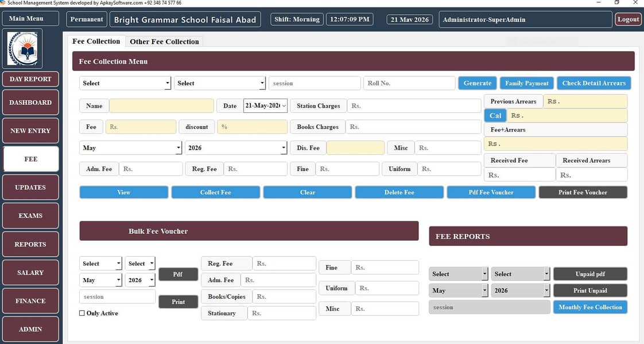Click the Logout button
Viewport: 644px width, 344px height.
[x=628, y=19]
